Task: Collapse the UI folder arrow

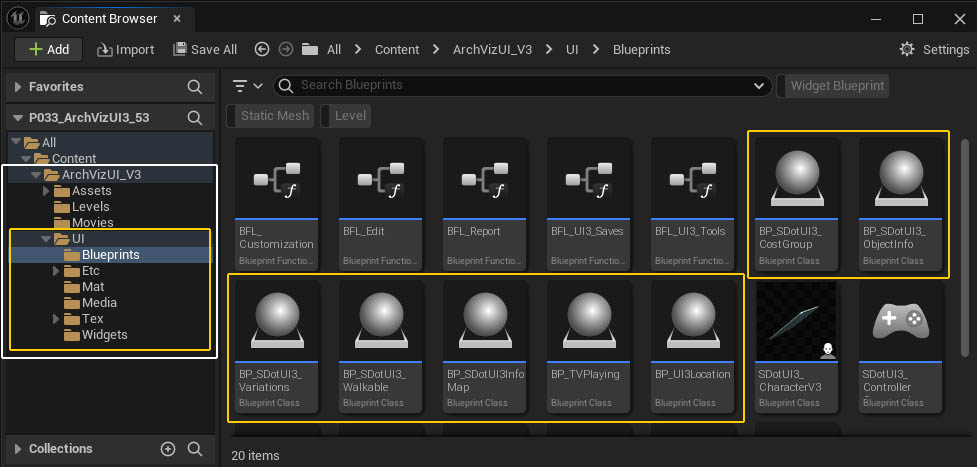Action: click(46, 239)
